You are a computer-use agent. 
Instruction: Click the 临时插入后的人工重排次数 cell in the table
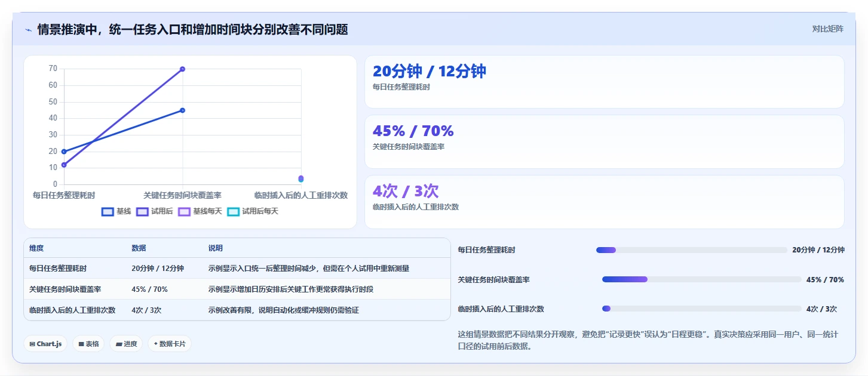(x=72, y=310)
